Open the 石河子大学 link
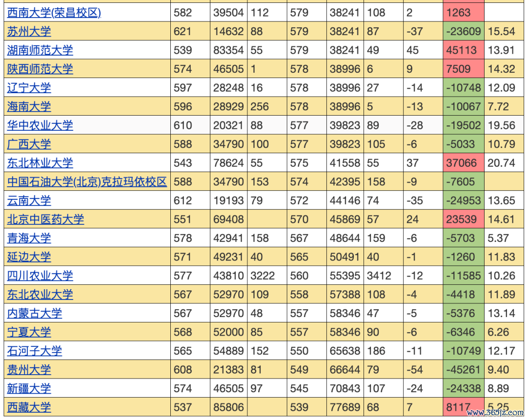Viewport: 527px width, 420px height. coord(35,351)
